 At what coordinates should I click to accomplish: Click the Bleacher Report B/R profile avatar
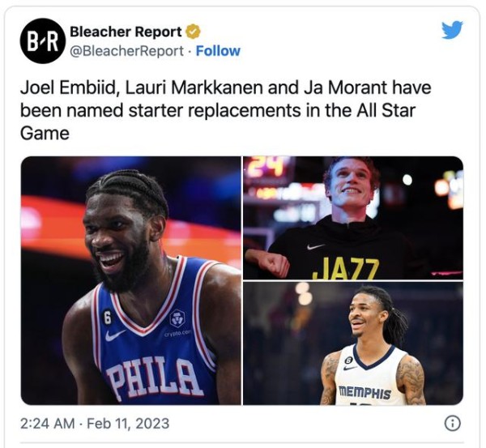(x=43, y=41)
